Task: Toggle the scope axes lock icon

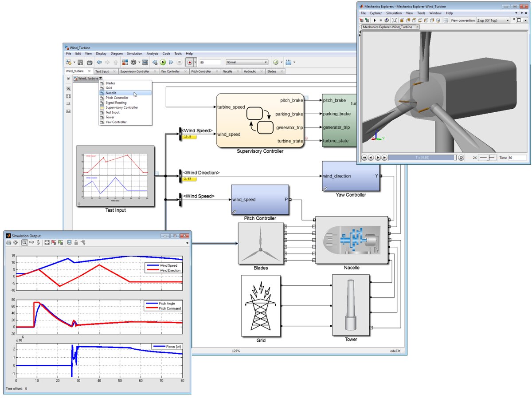Action: (76, 243)
